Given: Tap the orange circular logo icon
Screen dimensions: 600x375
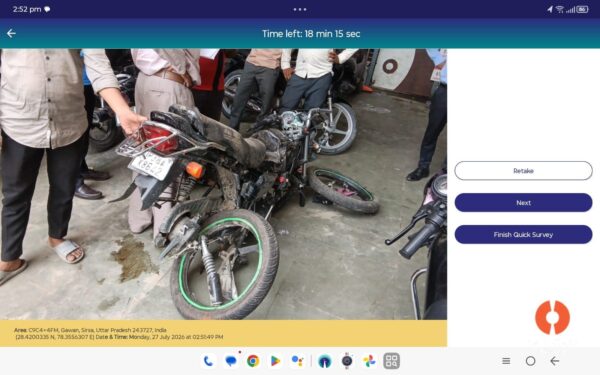Looking at the screenshot, I should pos(552,318).
